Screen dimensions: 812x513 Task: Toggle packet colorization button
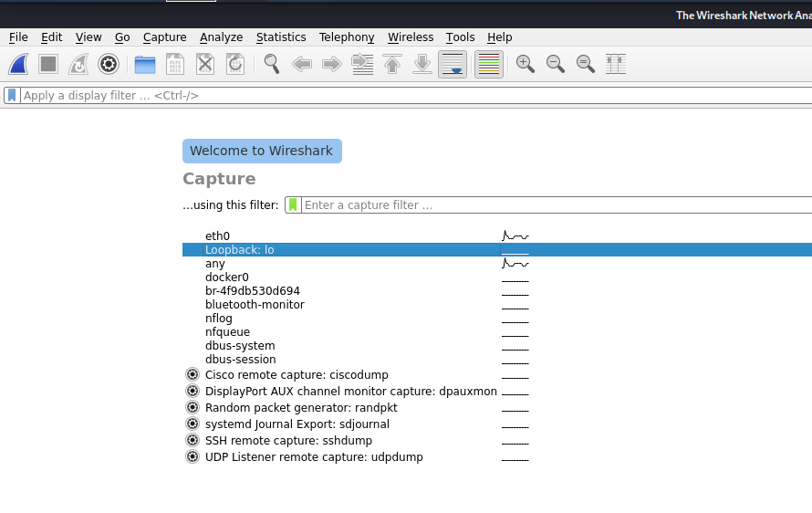coord(488,64)
